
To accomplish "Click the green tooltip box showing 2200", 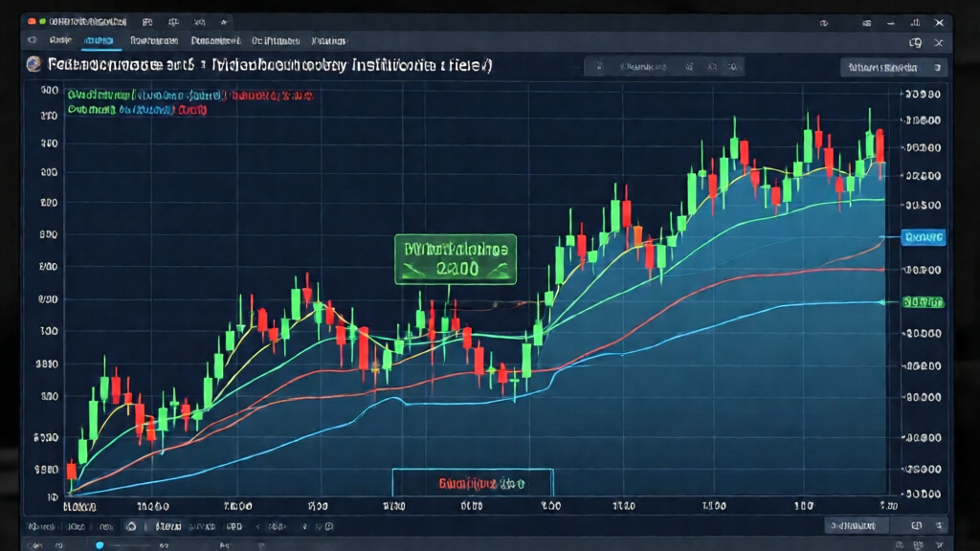I will [x=455, y=259].
